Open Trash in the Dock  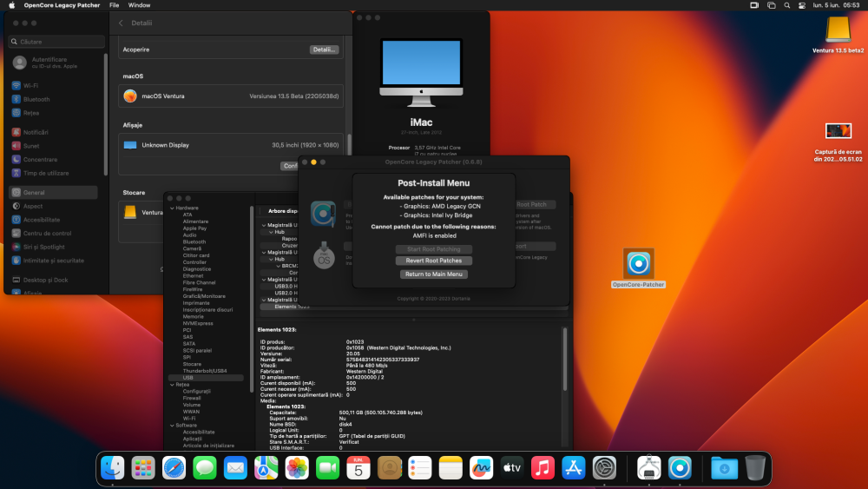[x=755, y=468]
